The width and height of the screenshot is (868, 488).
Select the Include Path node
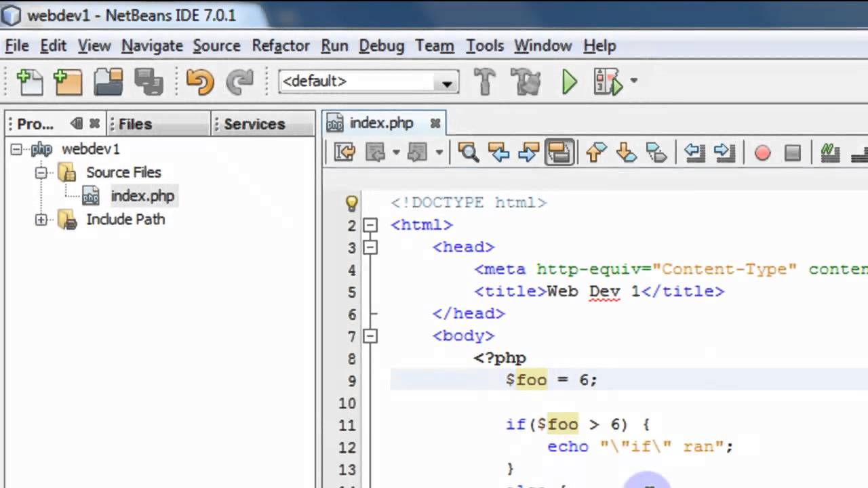tap(125, 220)
